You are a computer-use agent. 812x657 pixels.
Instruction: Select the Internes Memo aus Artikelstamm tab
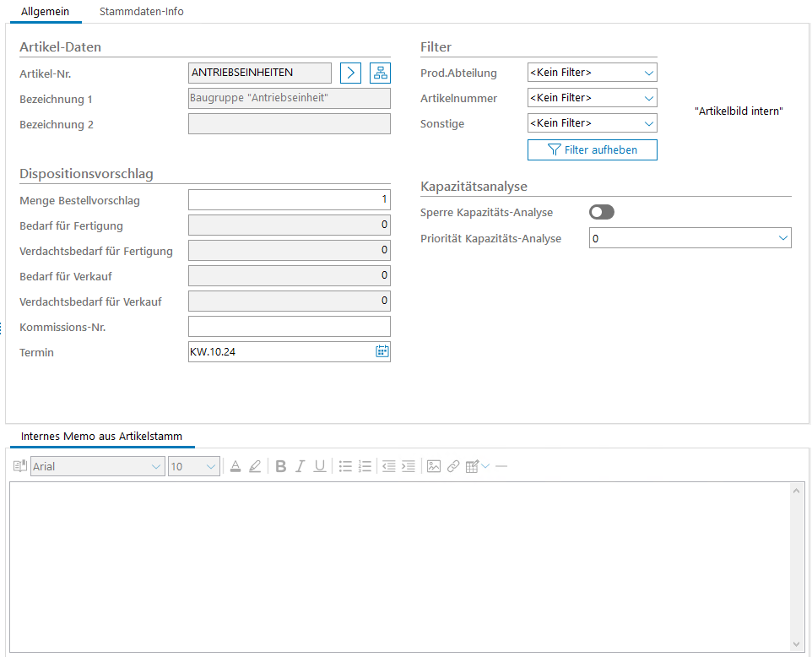point(100,437)
